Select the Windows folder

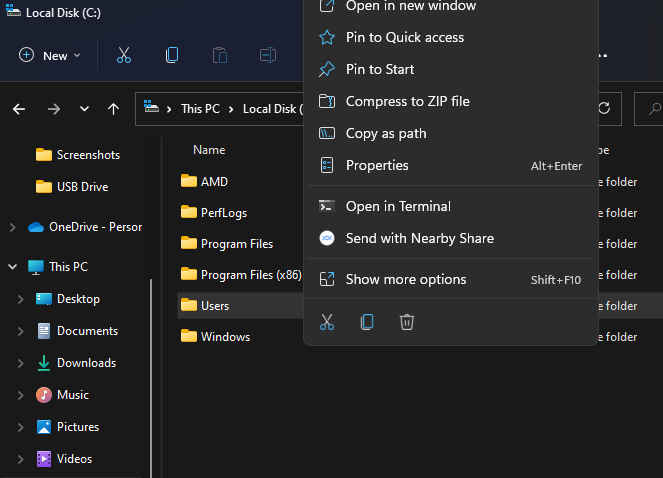(x=215, y=337)
